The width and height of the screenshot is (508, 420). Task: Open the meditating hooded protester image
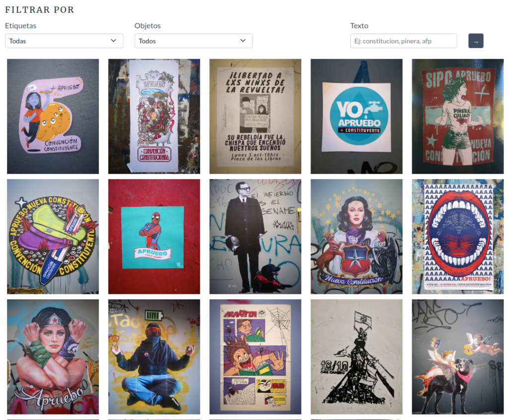click(154, 356)
